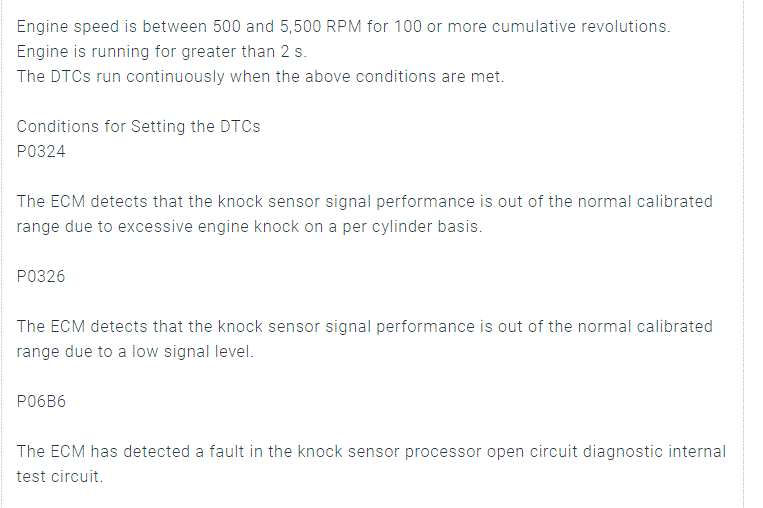
Task: Click the "5,500" RPM value
Action: point(309,27)
